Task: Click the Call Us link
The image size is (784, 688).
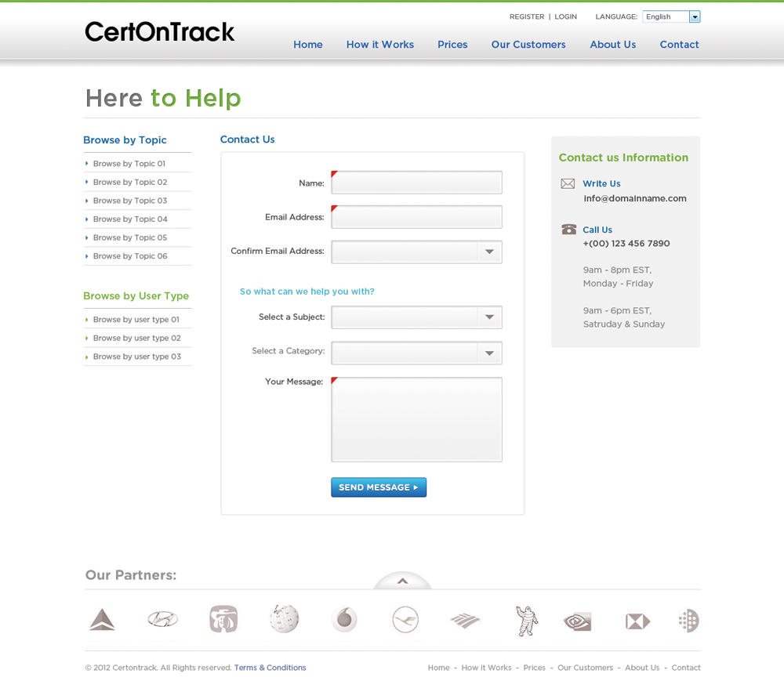Action: pyautogui.click(x=597, y=230)
